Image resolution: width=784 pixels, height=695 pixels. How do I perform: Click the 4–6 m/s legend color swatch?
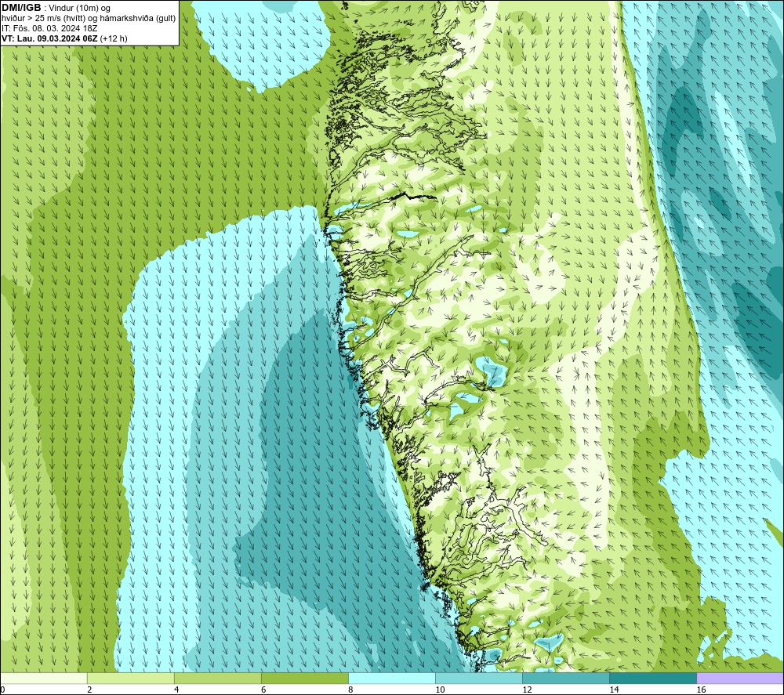pyautogui.click(x=217, y=679)
